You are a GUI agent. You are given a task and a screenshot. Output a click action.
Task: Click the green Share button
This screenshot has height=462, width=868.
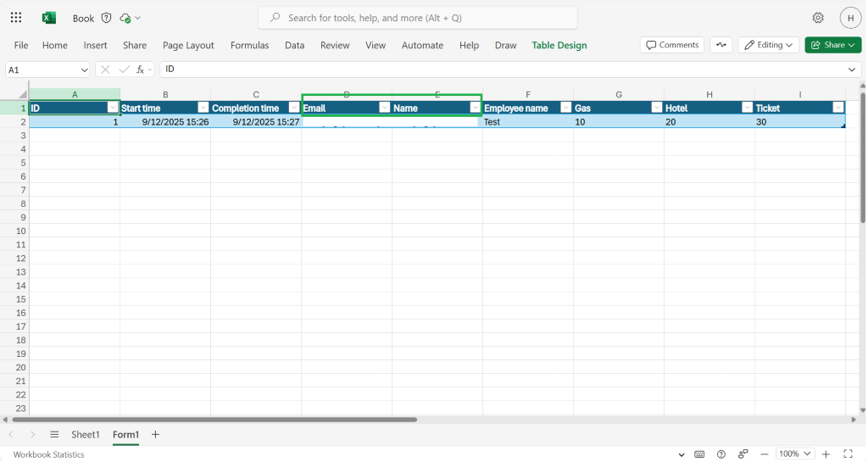click(833, 45)
